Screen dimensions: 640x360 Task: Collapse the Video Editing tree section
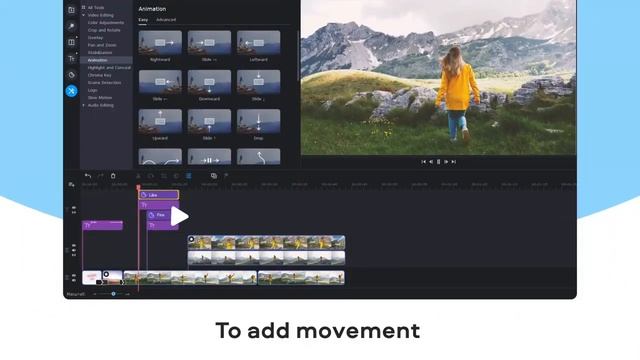84,15
